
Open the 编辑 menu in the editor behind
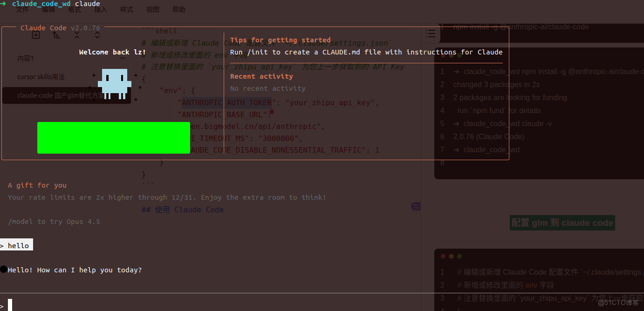48,9
